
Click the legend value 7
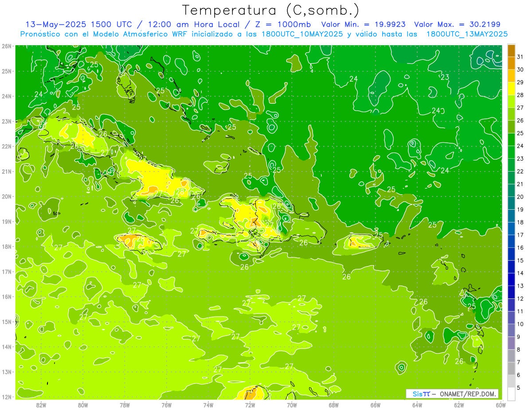[519, 362]
